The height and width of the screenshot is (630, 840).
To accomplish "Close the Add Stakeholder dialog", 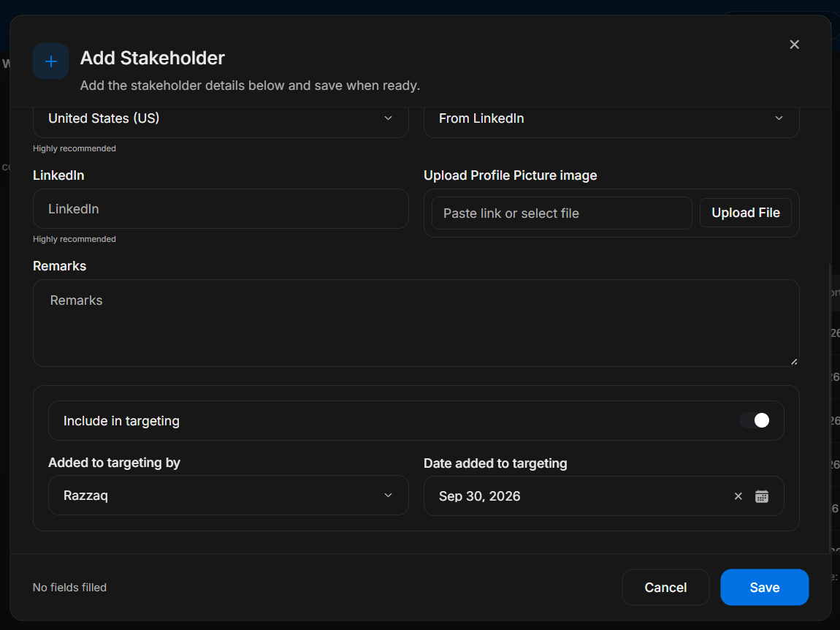I will (794, 45).
